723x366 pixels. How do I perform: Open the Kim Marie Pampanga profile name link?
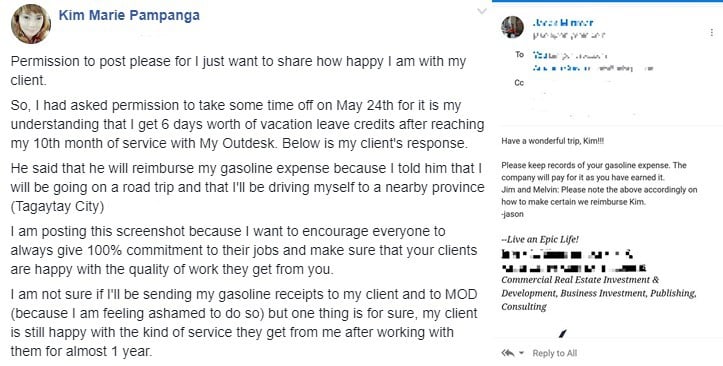pyautogui.click(x=129, y=15)
